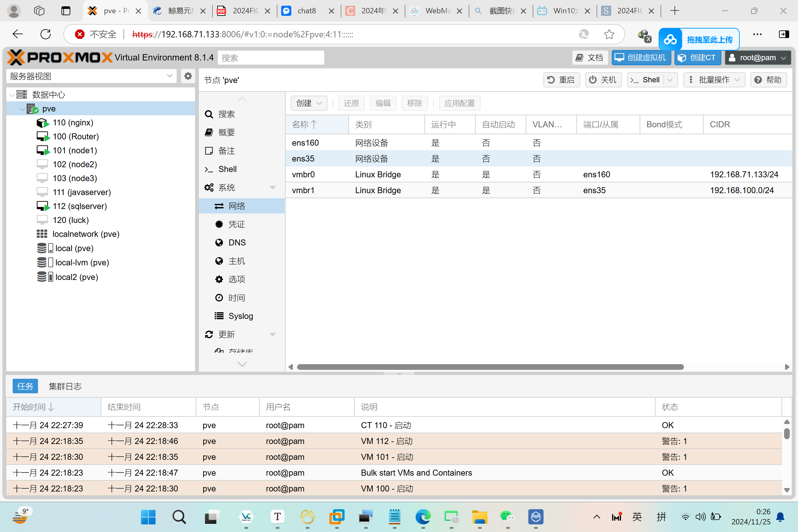
Task: Click the 创建虚拟机 button
Action: pyautogui.click(x=641, y=58)
